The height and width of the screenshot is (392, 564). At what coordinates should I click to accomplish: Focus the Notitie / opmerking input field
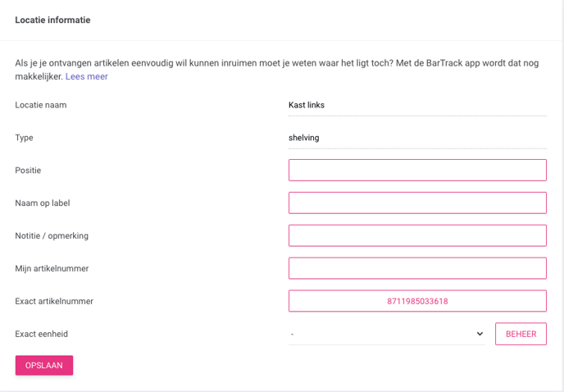(417, 236)
